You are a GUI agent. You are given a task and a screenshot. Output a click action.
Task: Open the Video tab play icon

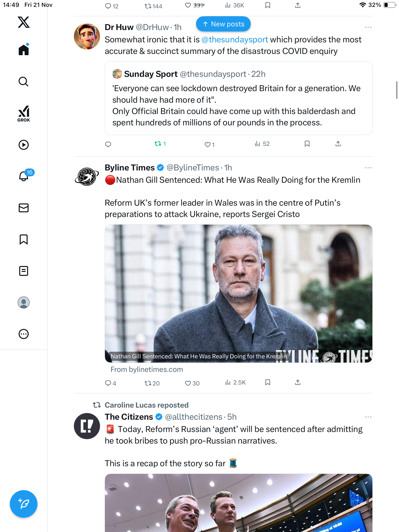(x=24, y=145)
